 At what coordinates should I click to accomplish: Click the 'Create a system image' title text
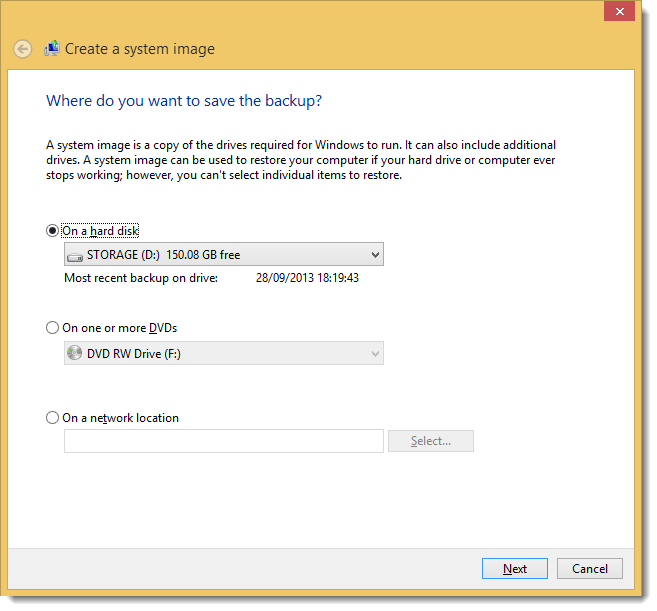click(x=140, y=49)
